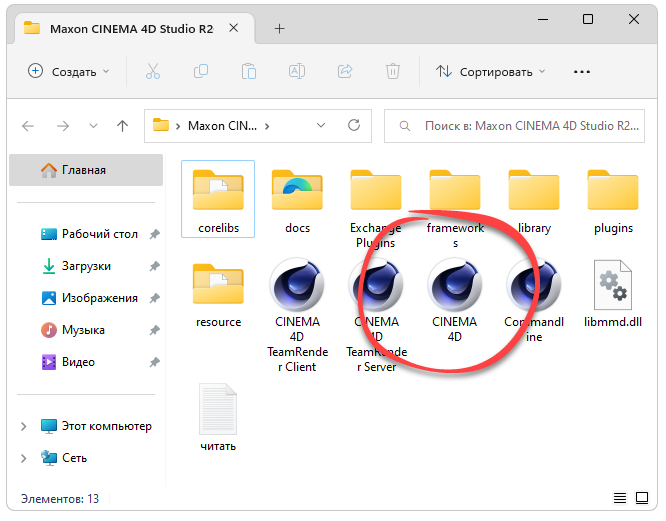Viewport: 666px width, 521px height.
Task: Open the CINEMA 4D application file
Action: [454, 301]
